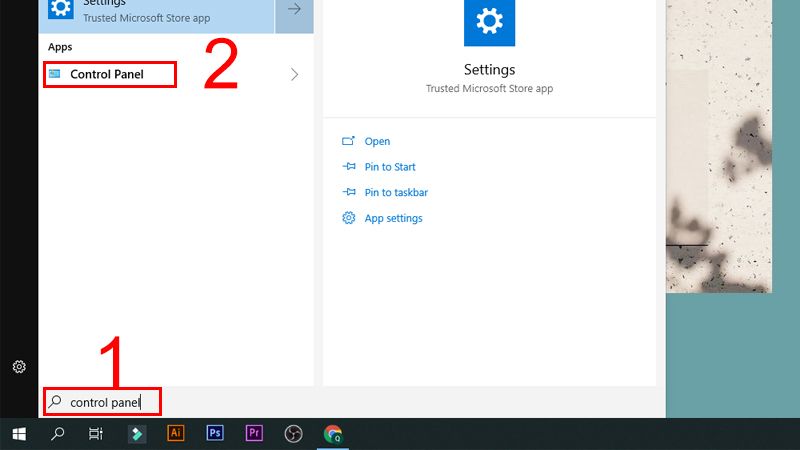The width and height of the screenshot is (800, 450).
Task: Select the Settings best match result
Action: pyautogui.click(x=157, y=13)
